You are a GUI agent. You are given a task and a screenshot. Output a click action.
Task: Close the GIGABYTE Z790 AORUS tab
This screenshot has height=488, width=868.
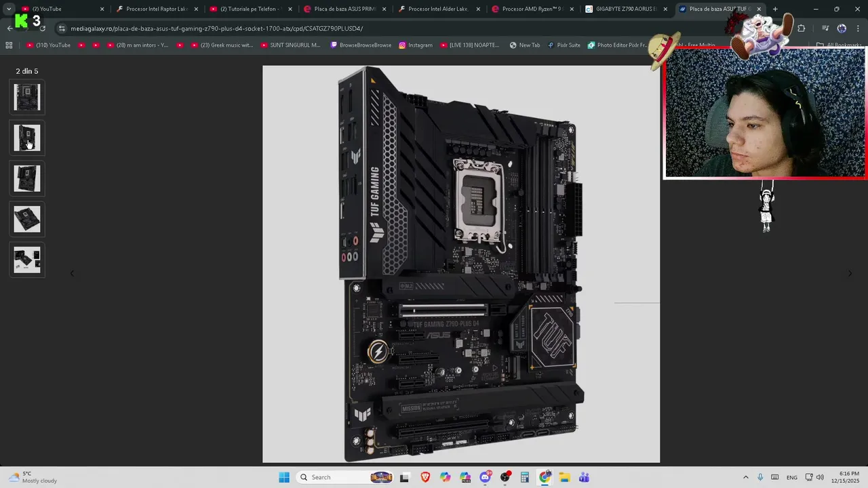[665, 9]
